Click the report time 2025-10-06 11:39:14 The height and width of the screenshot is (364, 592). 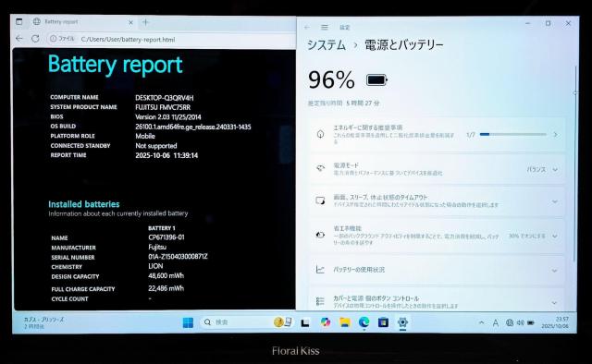pos(166,155)
